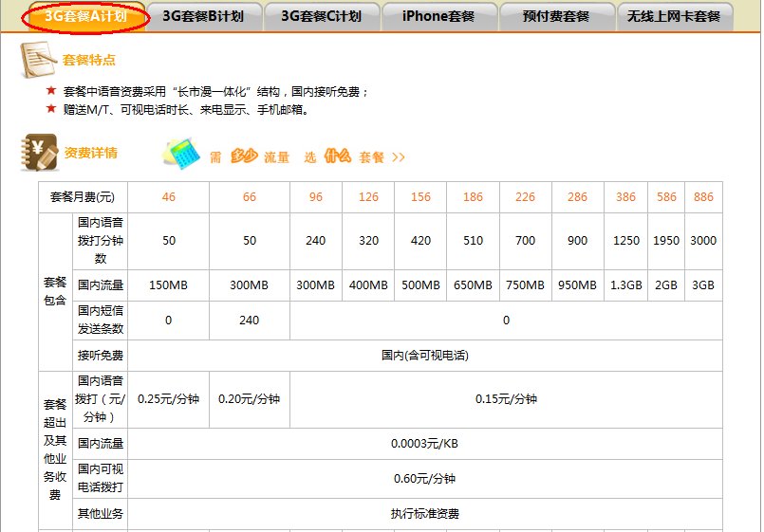
Task: Click the 3000 voice minutes cell
Action: click(x=703, y=241)
